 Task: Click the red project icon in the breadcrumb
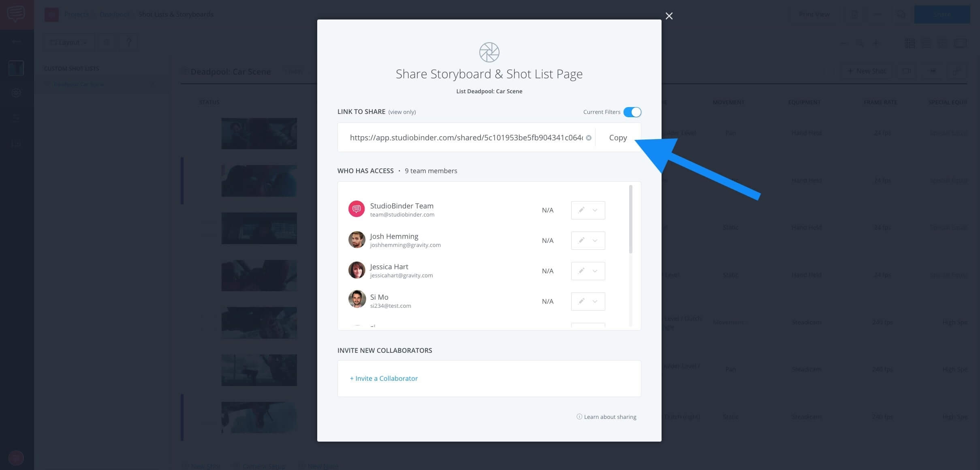[x=51, y=15]
